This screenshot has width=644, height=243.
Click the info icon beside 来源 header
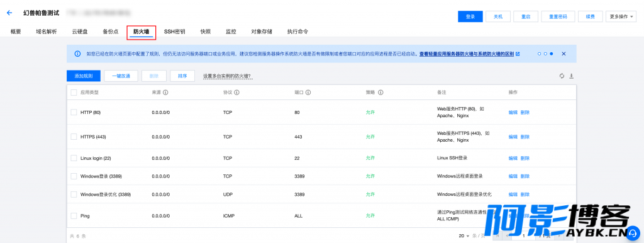point(165,93)
